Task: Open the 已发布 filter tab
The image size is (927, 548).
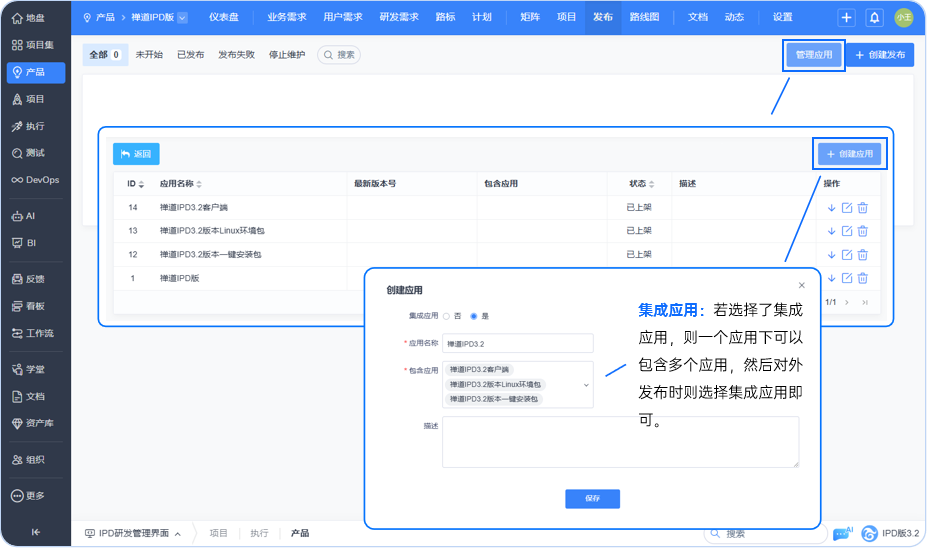Action: click(190, 55)
